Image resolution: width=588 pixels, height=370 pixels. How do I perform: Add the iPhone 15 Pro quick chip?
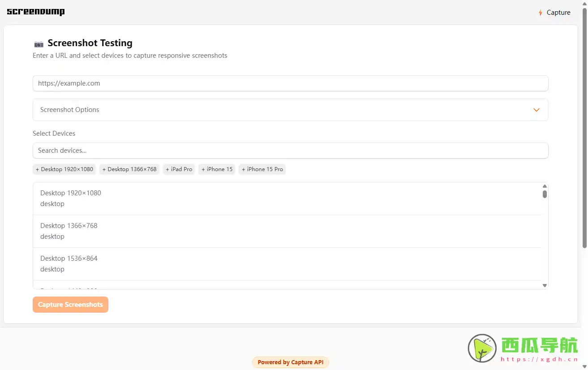[x=262, y=169]
